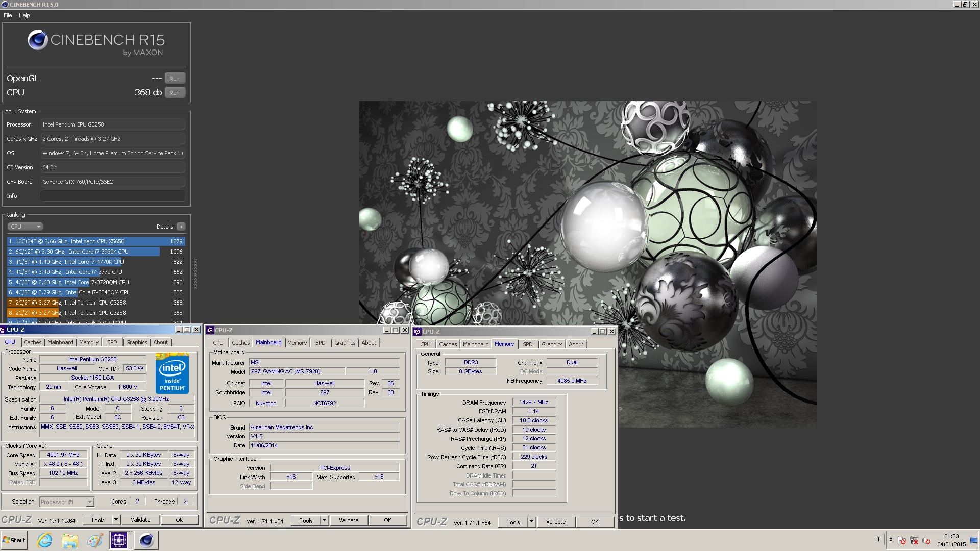
Task: Open the ranking Details arrow button
Action: pyautogui.click(x=181, y=227)
